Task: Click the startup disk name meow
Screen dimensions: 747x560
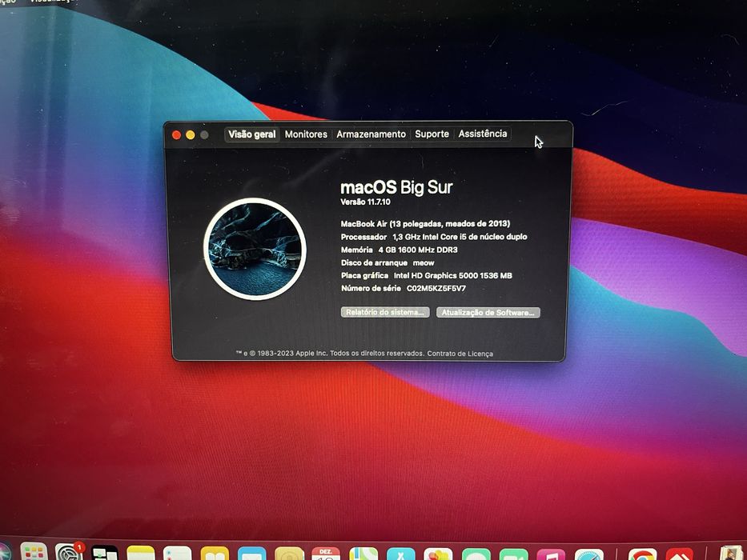Action: coord(424,263)
